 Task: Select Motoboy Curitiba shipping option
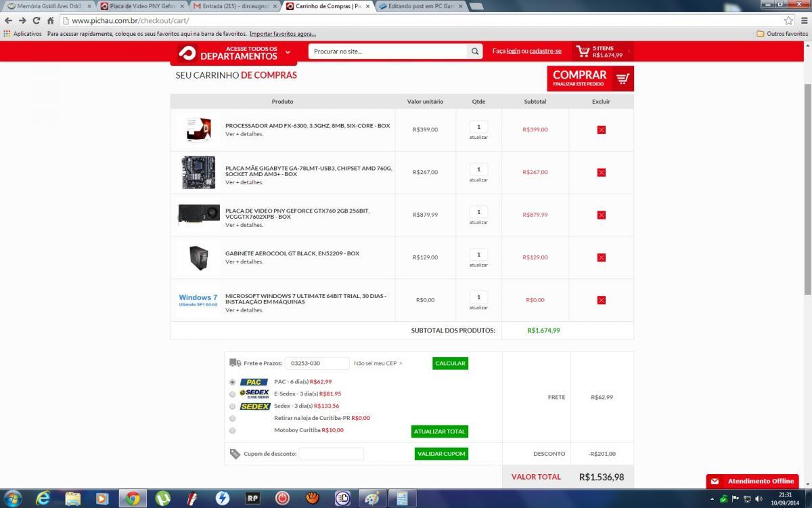[x=232, y=431]
